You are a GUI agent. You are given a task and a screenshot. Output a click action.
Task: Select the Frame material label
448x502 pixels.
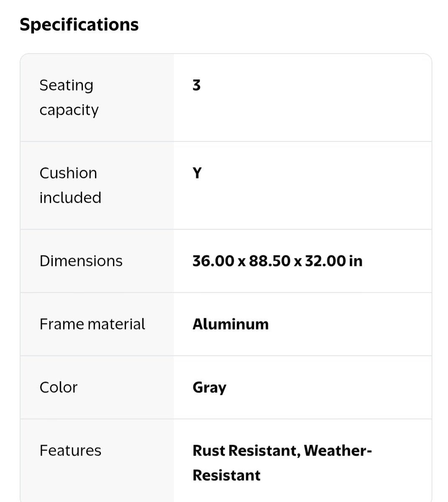92,324
